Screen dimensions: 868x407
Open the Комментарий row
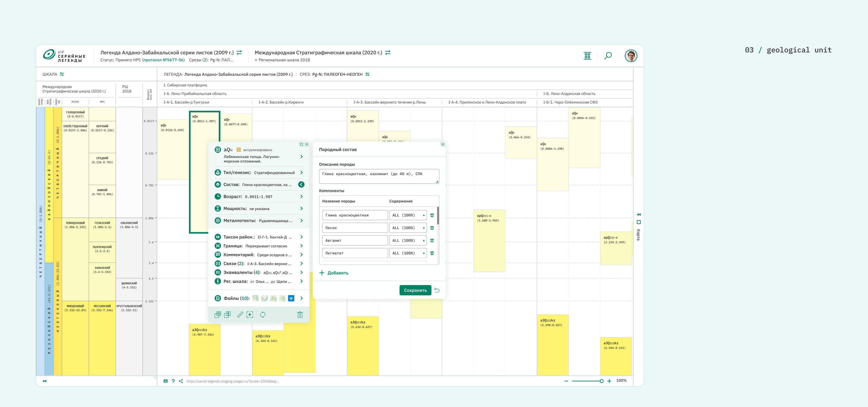259,255
